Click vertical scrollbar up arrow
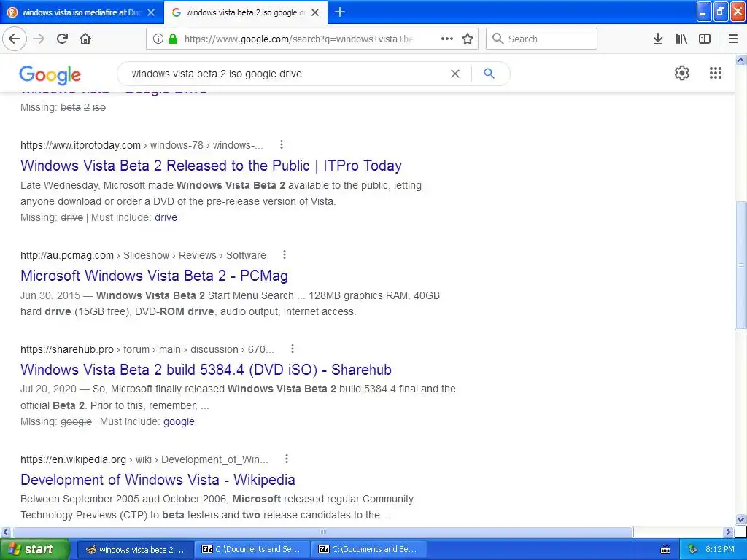Viewport: 747px width, 560px height. [x=741, y=60]
